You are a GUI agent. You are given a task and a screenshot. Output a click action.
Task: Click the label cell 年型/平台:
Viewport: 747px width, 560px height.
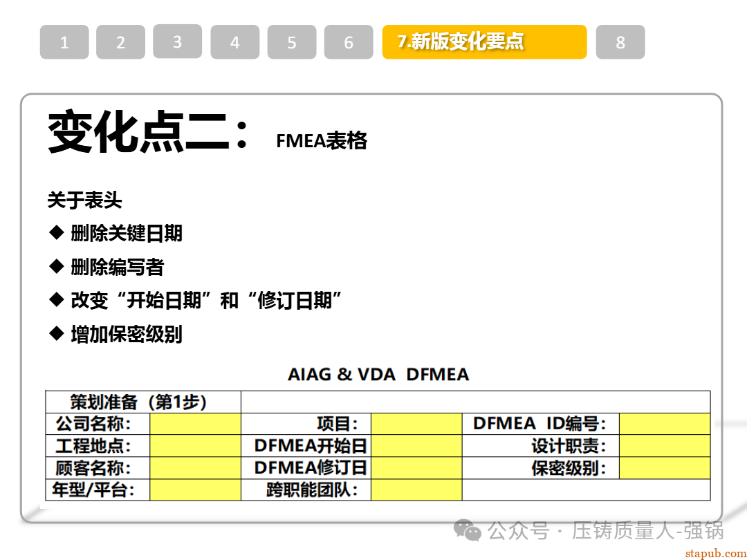tap(98, 489)
